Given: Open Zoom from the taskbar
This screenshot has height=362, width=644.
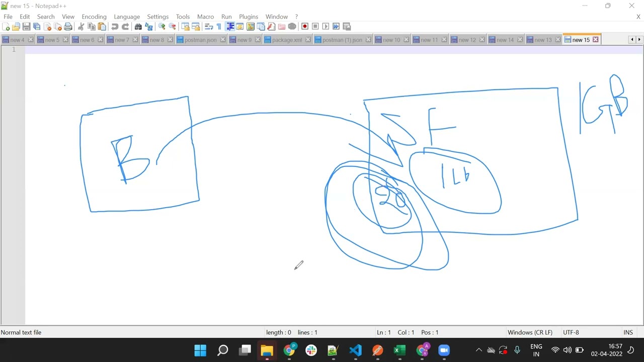Looking at the screenshot, I should click(x=444, y=350).
